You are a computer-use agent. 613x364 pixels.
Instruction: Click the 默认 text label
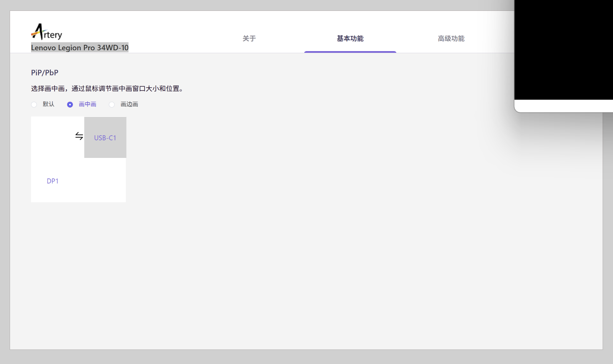click(49, 104)
